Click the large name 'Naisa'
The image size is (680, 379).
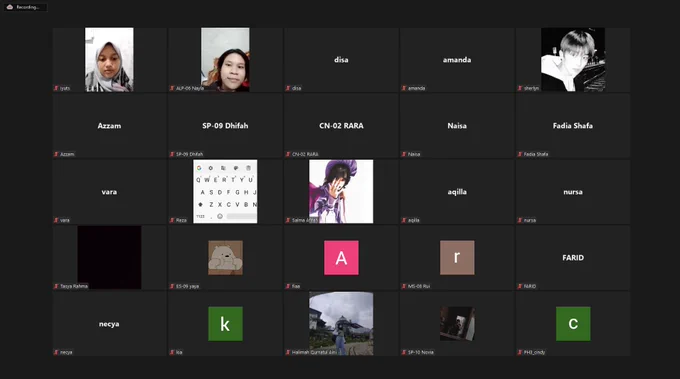[457, 126]
